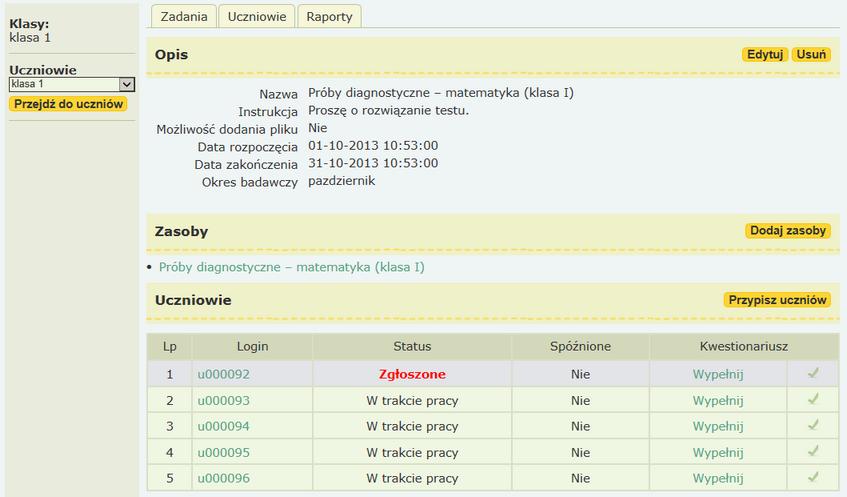Open student login u000094
Image resolution: width=847 pixels, height=497 pixels.
coord(224,426)
